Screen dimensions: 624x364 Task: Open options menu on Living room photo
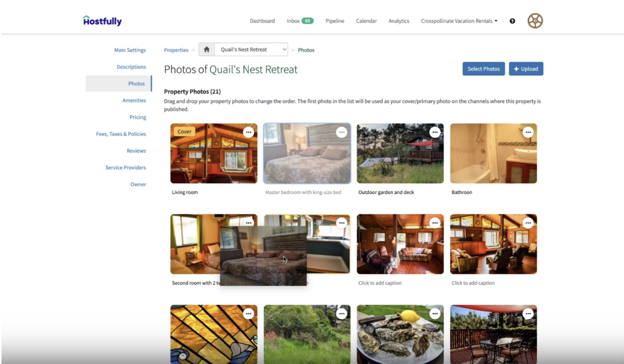[x=249, y=132]
